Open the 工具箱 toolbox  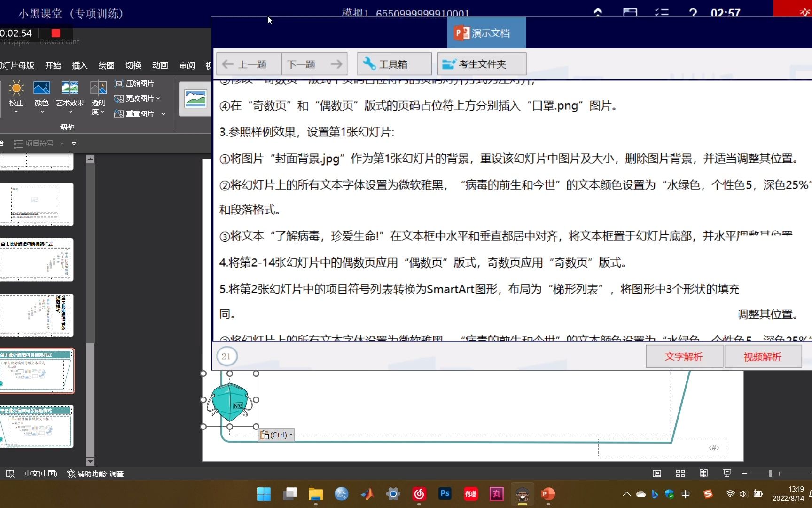point(394,63)
